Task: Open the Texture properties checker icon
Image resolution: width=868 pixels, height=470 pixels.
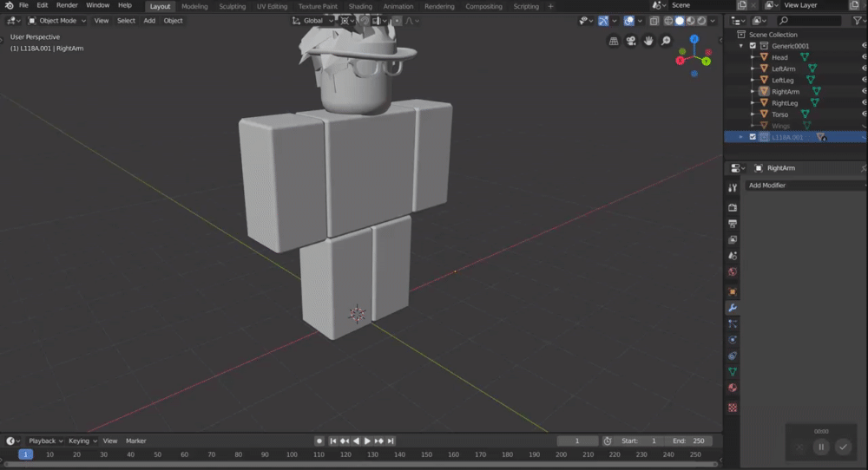Action: [x=733, y=408]
